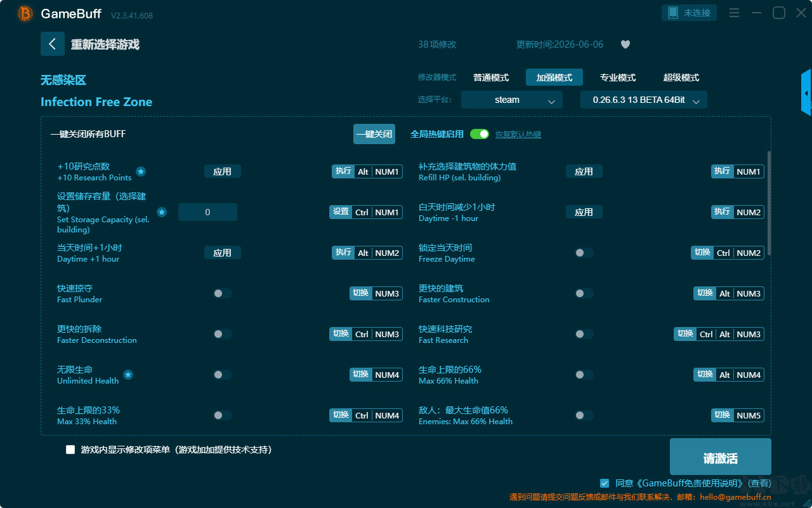Apply Refill HP for selected building
812x508 pixels.
584,171
